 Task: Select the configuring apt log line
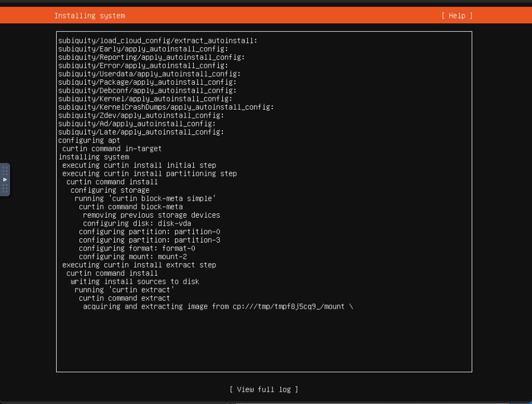tap(89, 140)
